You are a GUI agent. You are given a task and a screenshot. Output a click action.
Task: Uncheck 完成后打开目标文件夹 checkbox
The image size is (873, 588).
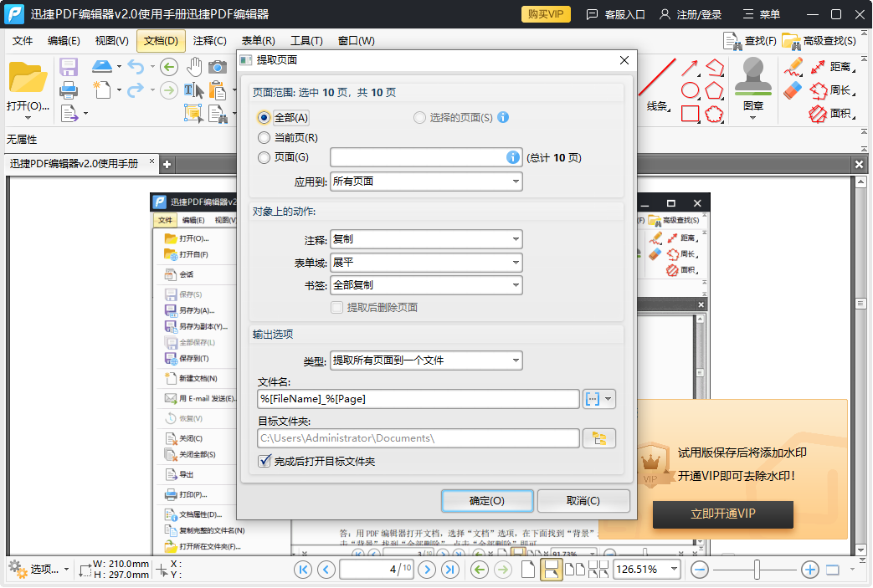coord(265,461)
